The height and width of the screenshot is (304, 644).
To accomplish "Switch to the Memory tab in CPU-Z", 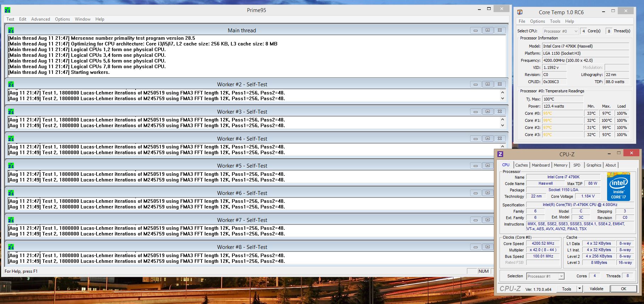I will [561, 165].
